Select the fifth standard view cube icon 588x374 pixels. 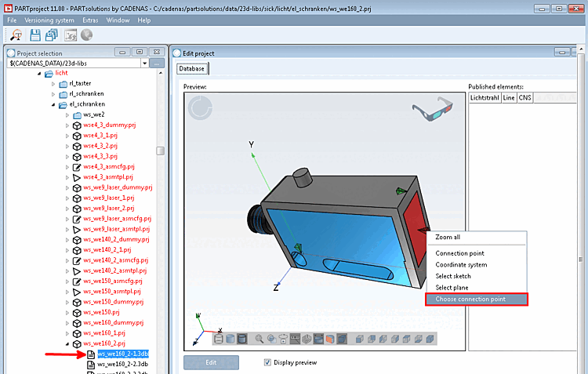coord(406,340)
